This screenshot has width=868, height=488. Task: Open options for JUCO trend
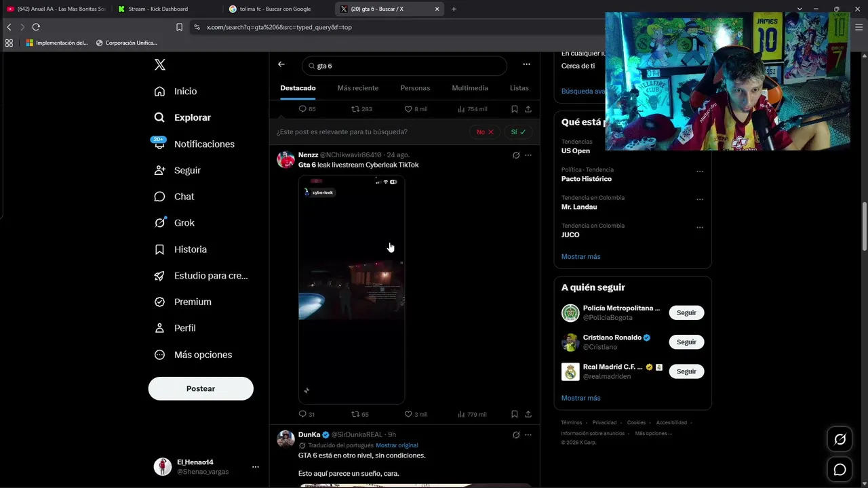tap(700, 227)
